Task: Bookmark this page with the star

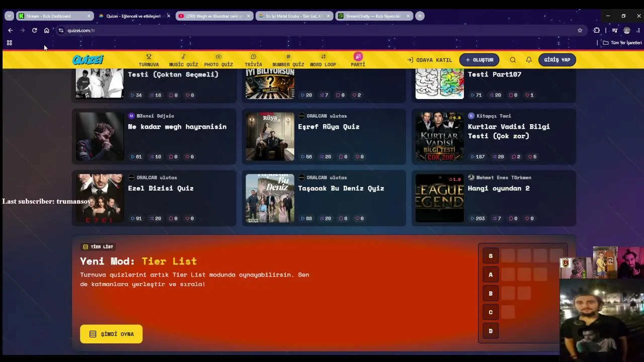Action: click(580, 30)
